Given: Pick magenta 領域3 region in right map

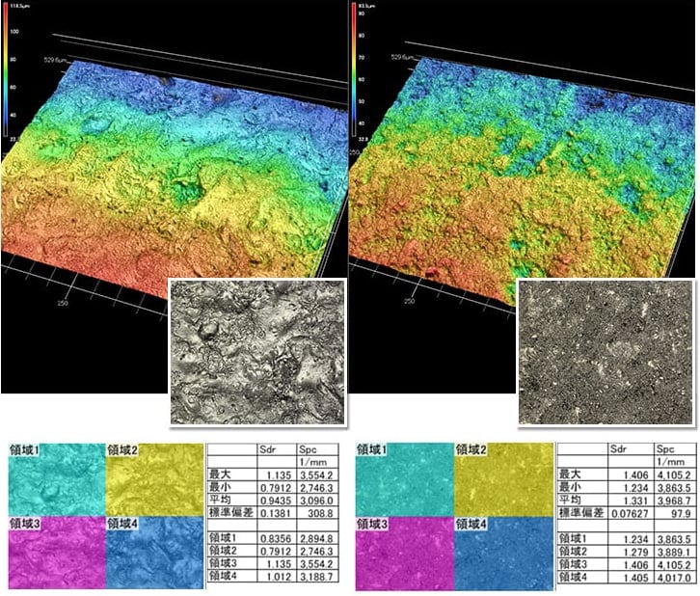Looking at the screenshot, I should [x=403, y=555].
